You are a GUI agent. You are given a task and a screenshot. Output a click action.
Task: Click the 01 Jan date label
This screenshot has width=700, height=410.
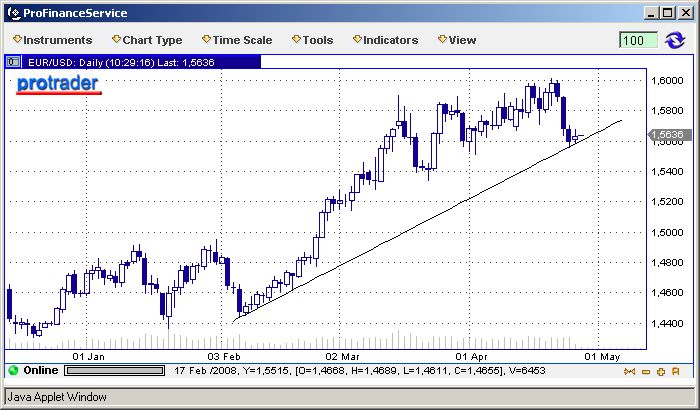click(88, 356)
